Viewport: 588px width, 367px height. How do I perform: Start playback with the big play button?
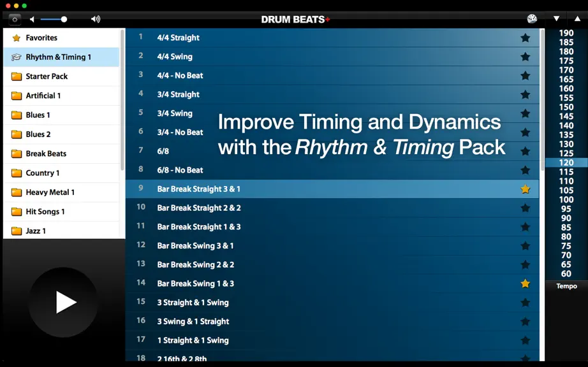pos(63,302)
